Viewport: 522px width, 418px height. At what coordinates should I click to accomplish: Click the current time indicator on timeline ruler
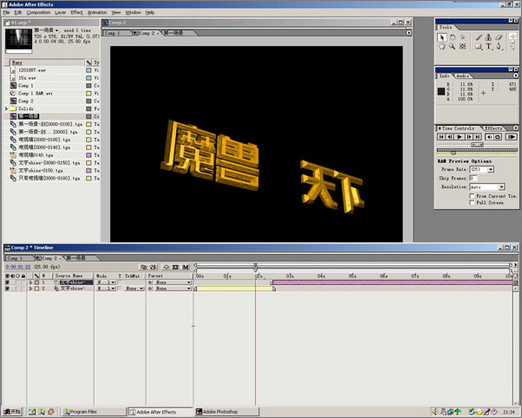pos(255,267)
